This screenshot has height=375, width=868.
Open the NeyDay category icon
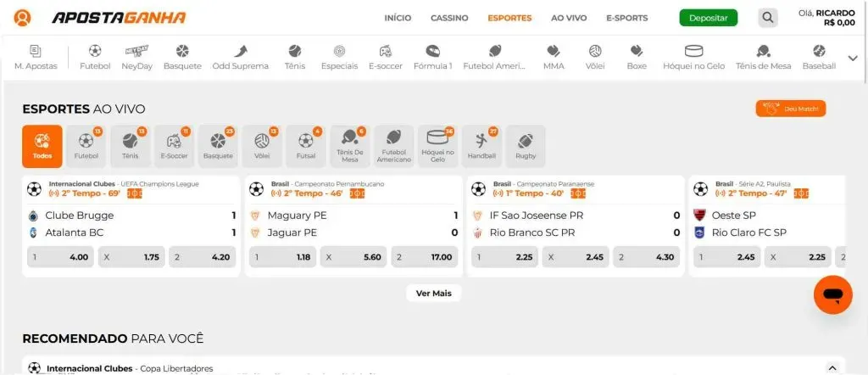pos(136,51)
